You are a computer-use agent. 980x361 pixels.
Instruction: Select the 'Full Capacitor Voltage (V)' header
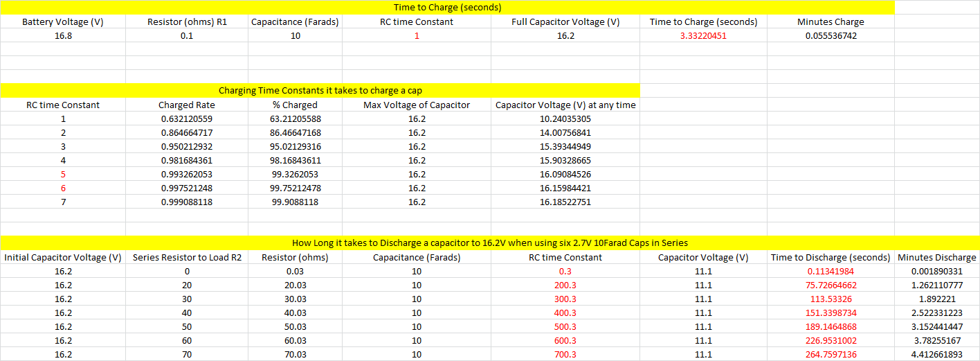pos(565,21)
